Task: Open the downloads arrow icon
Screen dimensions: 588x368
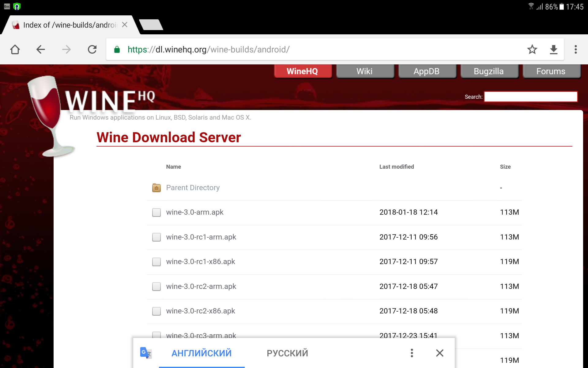Action: (x=554, y=49)
